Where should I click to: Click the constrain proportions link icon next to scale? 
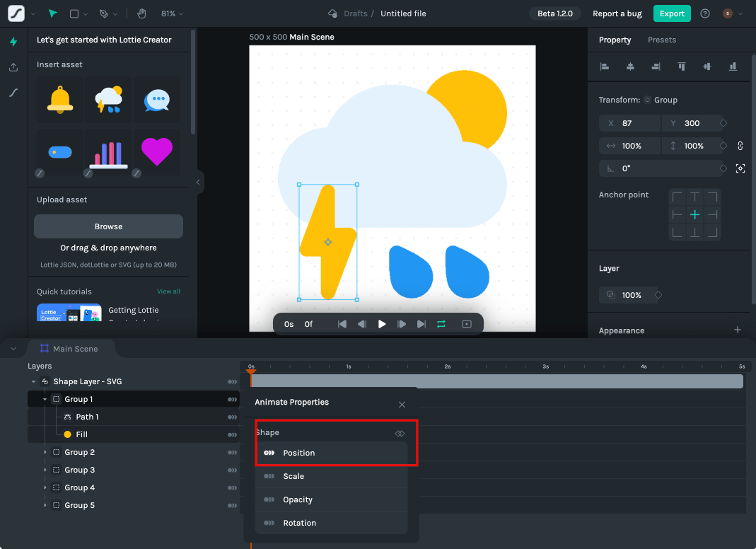coord(740,146)
